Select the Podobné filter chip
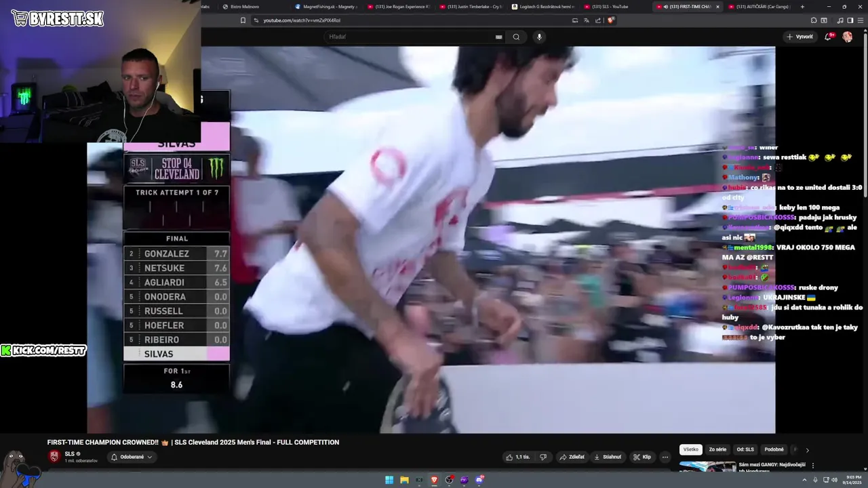The height and width of the screenshot is (488, 868). (x=774, y=449)
